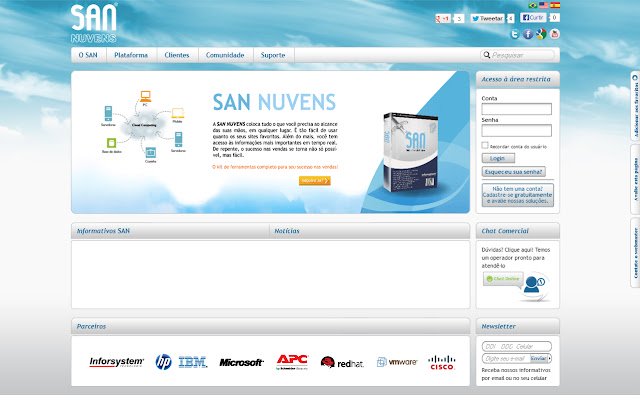Switch language via the USA flag
The height and width of the screenshot is (400, 640).
pos(544,5)
